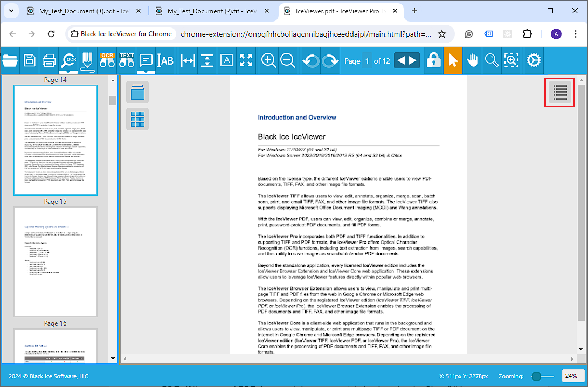Fit page to height
This screenshot has height=387, width=588.
(x=207, y=60)
